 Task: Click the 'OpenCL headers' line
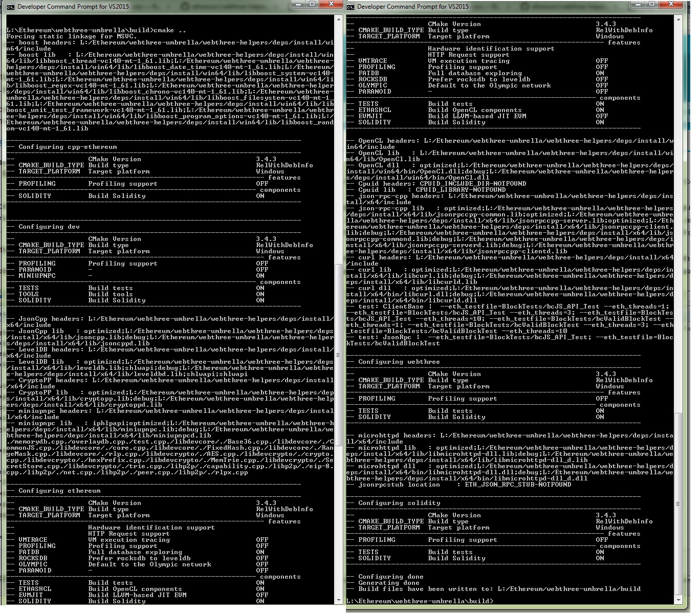[x=510, y=144]
